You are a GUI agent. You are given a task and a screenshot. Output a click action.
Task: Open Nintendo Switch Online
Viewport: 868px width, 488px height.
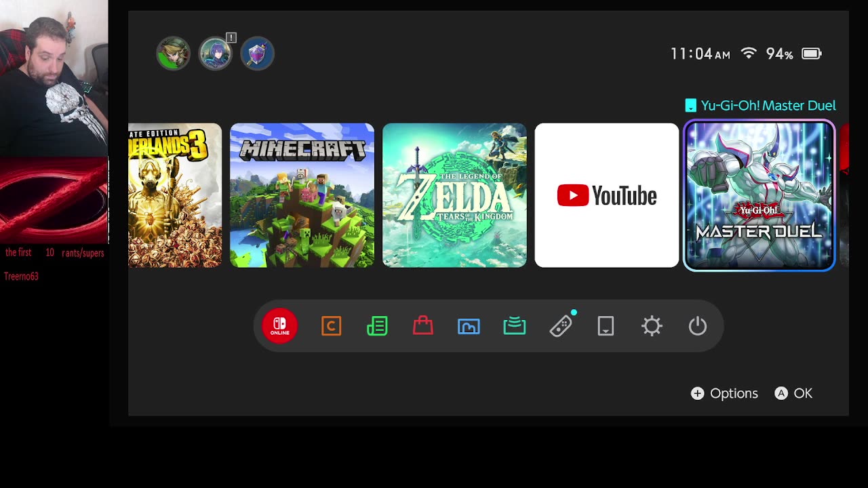(280, 326)
